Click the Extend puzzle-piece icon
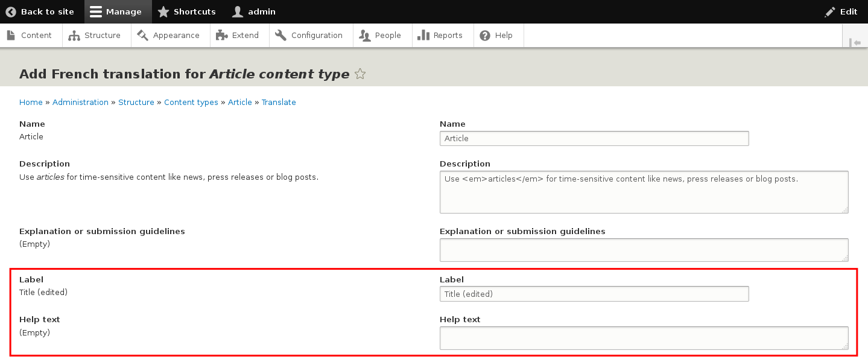 [221, 35]
